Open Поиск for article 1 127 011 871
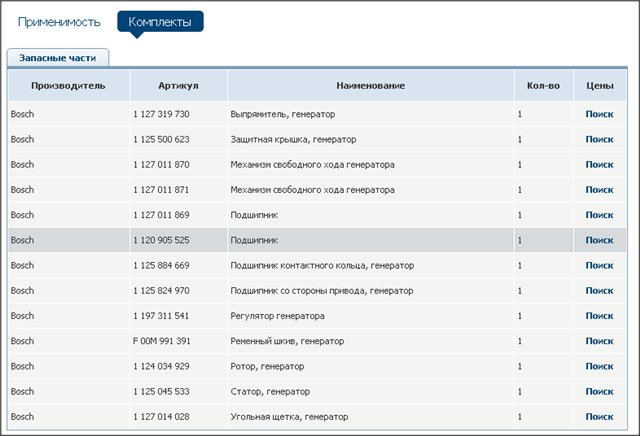Image resolution: width=640 pixels, height=436 pixels. click(599, 189)
